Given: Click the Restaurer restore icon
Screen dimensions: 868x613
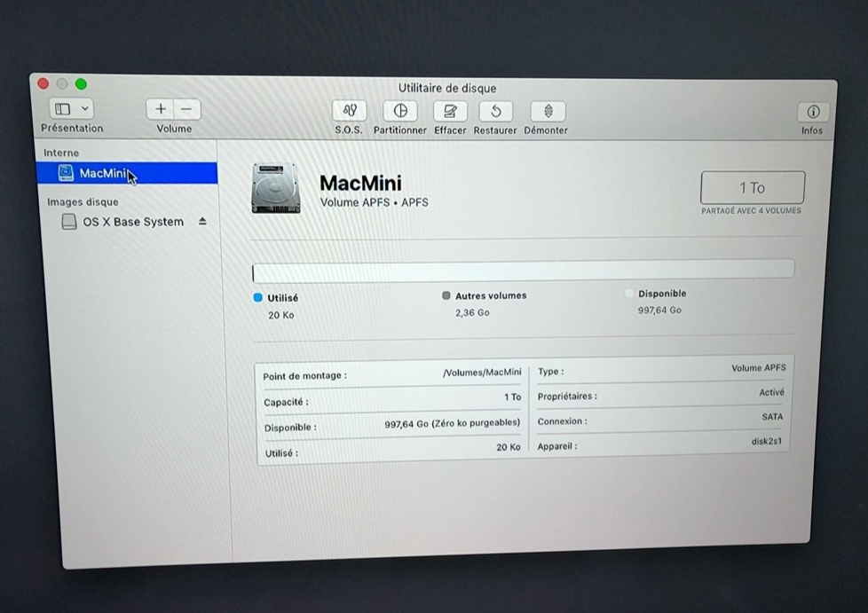Looking at the screenshot, I should click(x=495, y=112).
